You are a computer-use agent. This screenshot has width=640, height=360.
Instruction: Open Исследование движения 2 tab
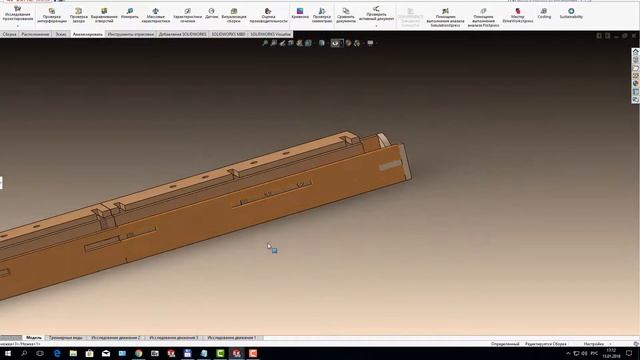[116, 338]
